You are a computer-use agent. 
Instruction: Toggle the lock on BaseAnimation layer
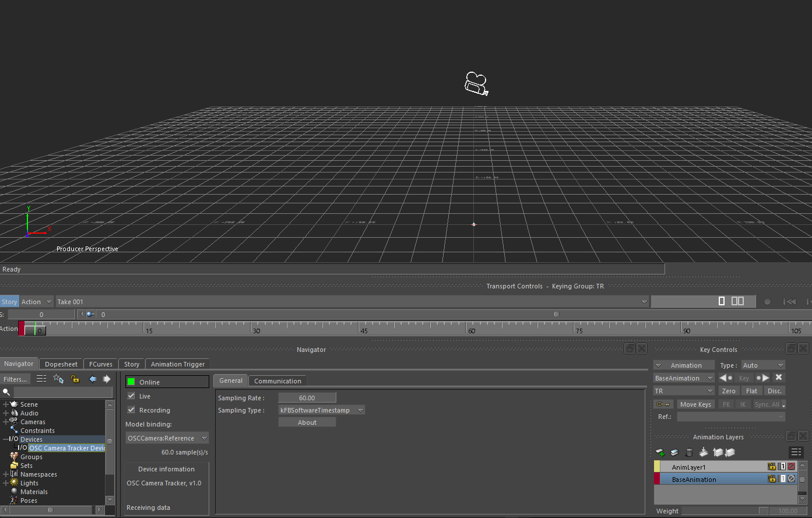click(772, 479)
